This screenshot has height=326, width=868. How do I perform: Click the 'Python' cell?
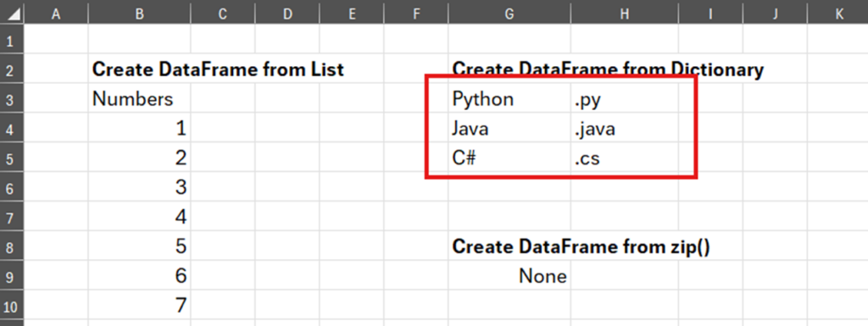(x=509, y=99)
